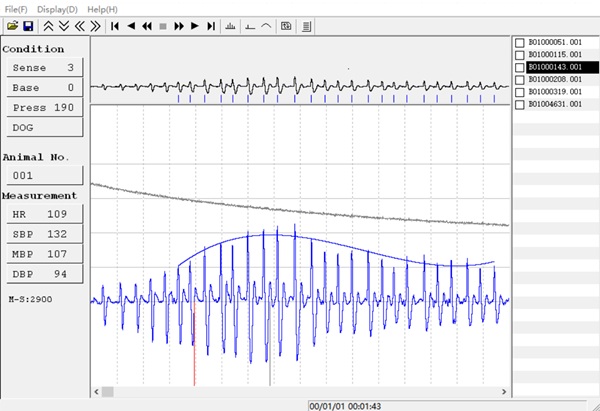Screen dimensions: 600x411
Task: Click the Sense 3 condition button
Action: point(42,68)
